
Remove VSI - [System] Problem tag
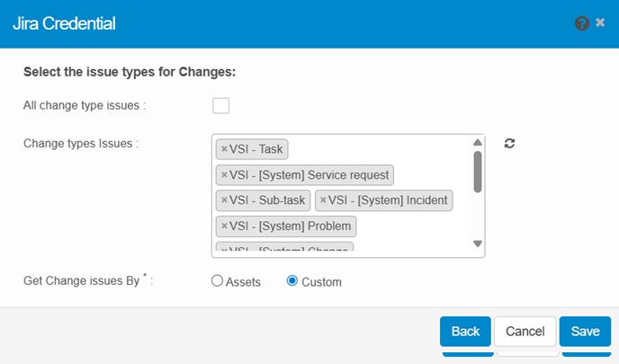(x=224, y=225)
